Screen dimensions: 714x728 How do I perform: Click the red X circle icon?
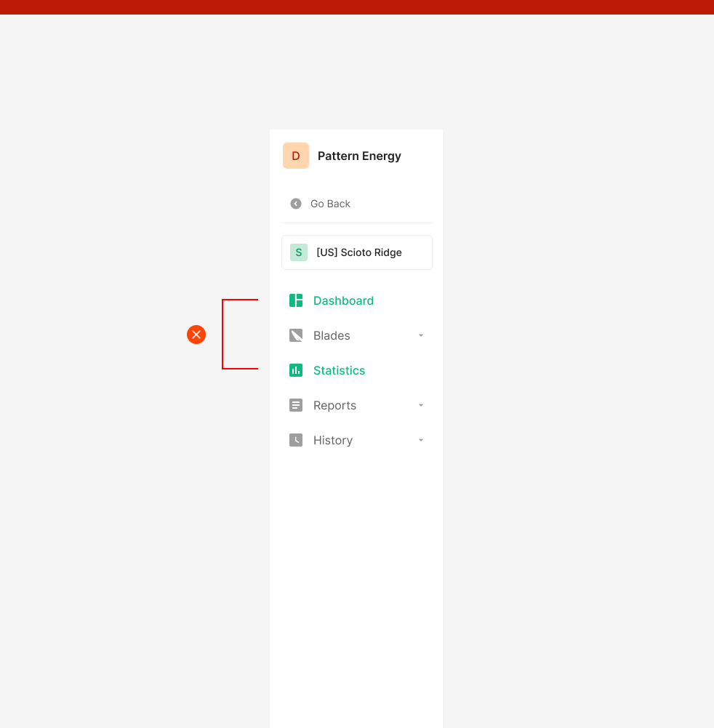point(196,335)
